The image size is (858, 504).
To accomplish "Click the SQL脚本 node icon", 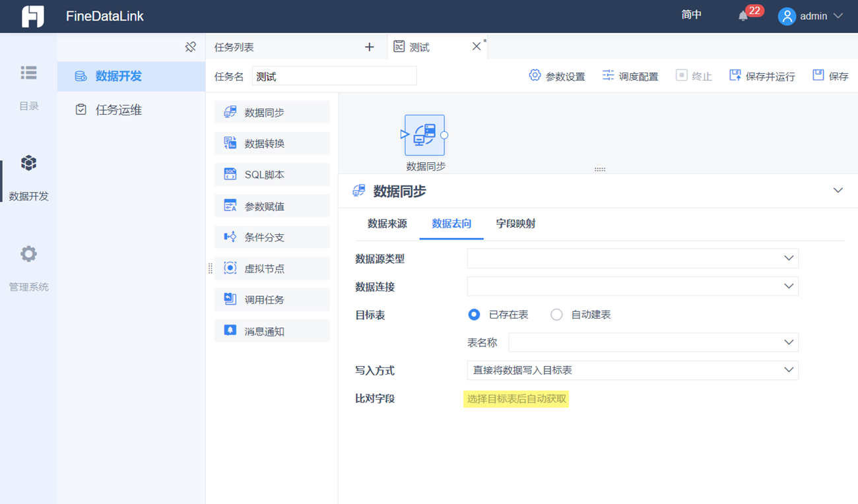I will pos(230,174).
